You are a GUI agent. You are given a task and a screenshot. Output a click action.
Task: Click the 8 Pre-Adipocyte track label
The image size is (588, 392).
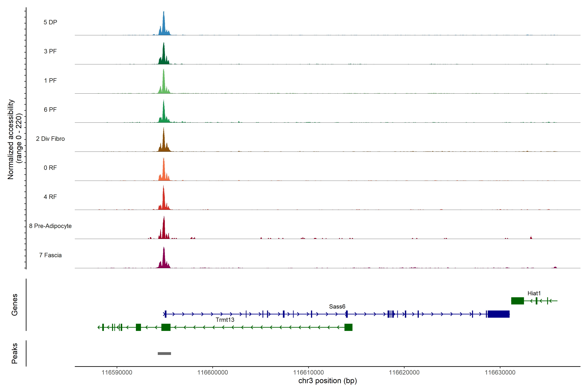[x=50, y=226]
